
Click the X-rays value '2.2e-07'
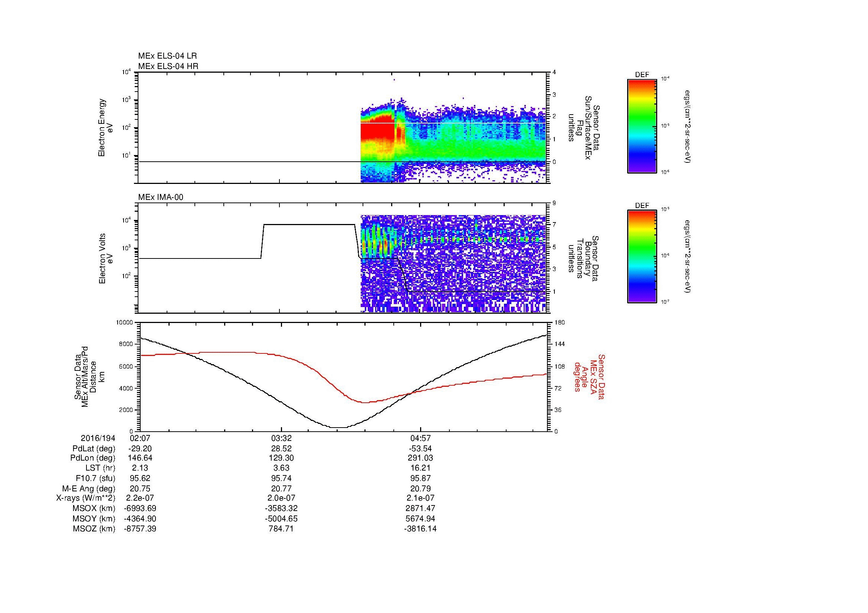click(x=140, y=498)
